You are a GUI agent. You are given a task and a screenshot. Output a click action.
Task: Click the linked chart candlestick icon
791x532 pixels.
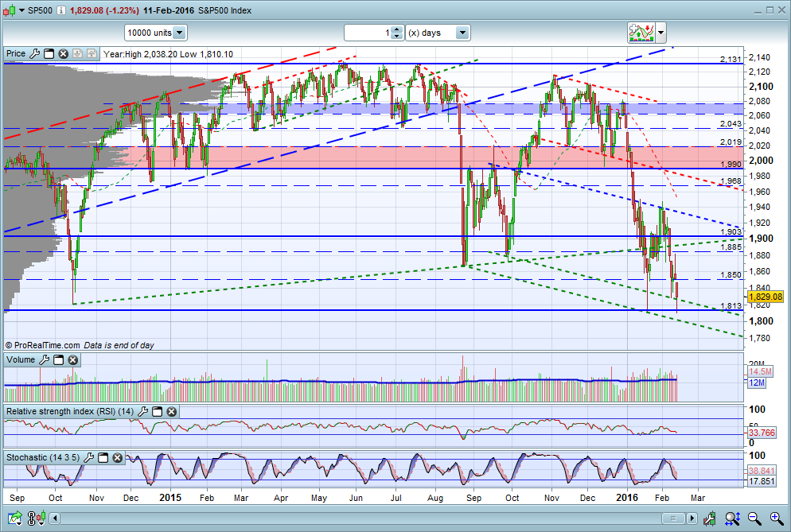tap(37, 518)
